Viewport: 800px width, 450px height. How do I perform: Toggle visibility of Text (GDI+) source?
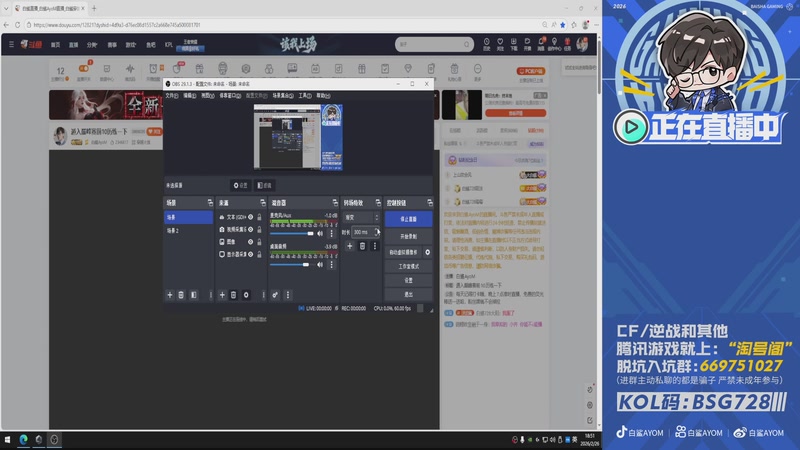[x=251, y=217]
